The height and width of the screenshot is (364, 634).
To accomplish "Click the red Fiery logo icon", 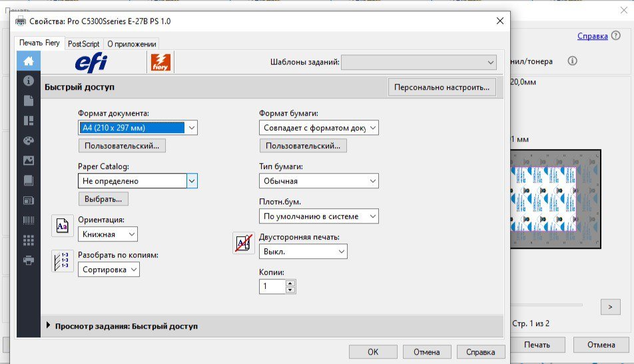I will coord(160,62).
